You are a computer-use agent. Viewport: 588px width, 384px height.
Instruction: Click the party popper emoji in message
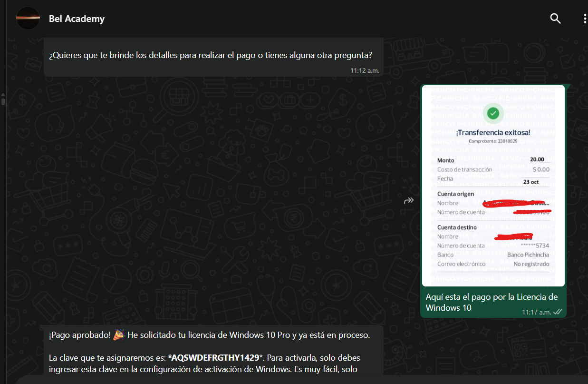click(118, 335)
